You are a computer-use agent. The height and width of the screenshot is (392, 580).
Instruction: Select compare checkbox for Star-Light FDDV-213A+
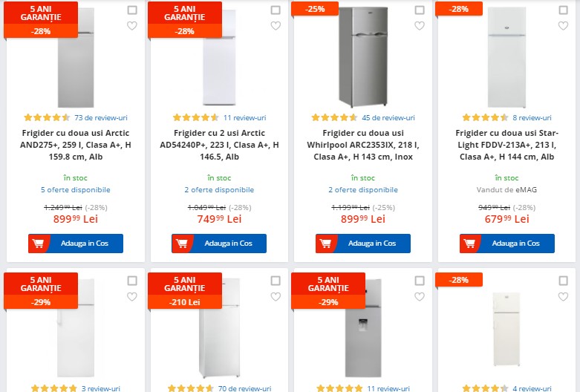(563, 10)
